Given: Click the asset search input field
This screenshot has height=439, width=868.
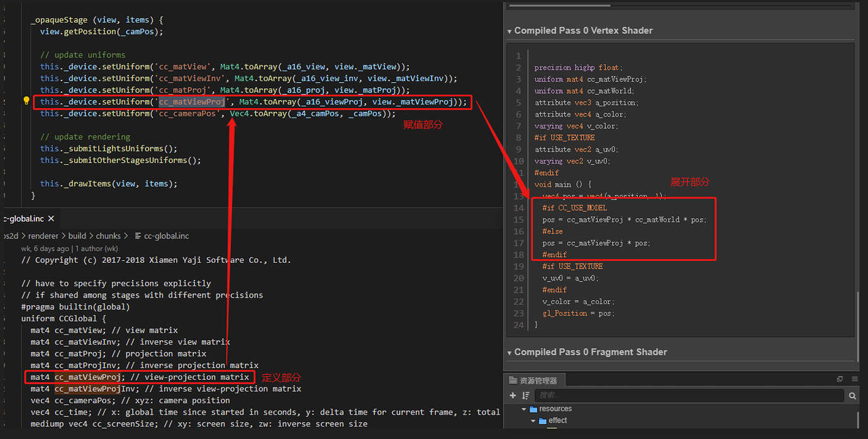Looking at the screenshot, I should 689,396.
